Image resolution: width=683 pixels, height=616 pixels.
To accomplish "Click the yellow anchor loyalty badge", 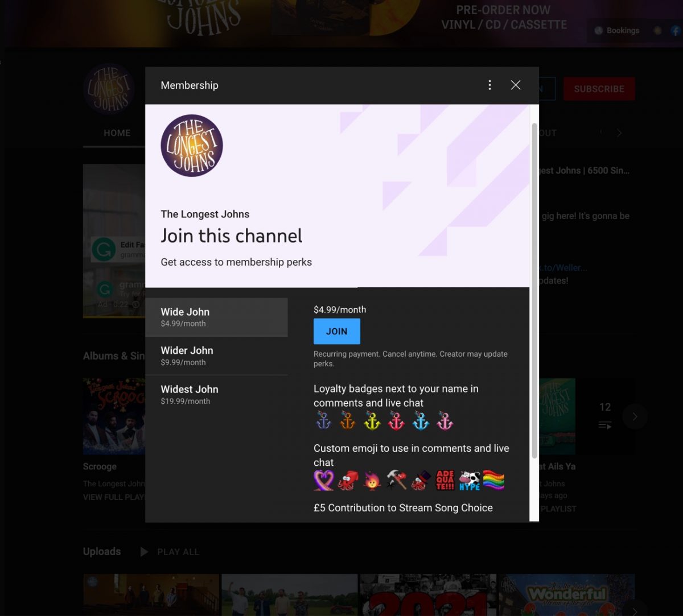I will (372, 421).
